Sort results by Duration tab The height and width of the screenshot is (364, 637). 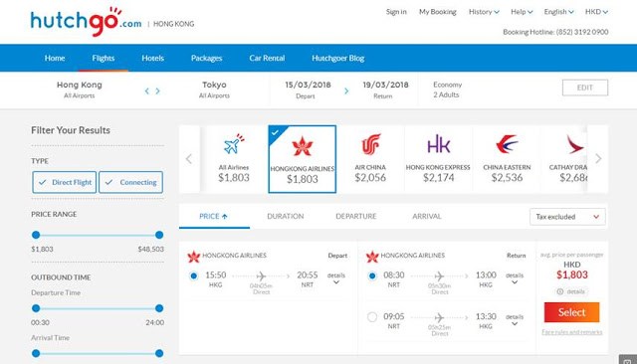(286, 216)
